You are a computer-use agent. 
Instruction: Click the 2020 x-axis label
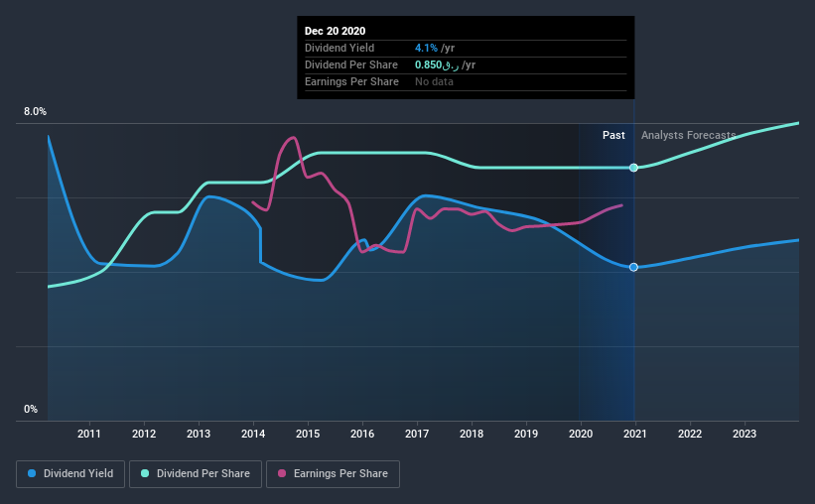[581, 434]
